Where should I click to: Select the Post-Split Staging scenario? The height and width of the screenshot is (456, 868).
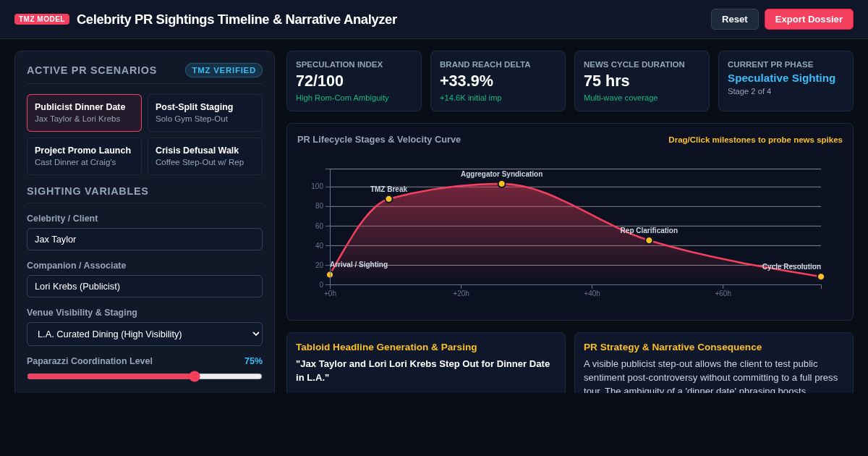(x=205, y=113)
